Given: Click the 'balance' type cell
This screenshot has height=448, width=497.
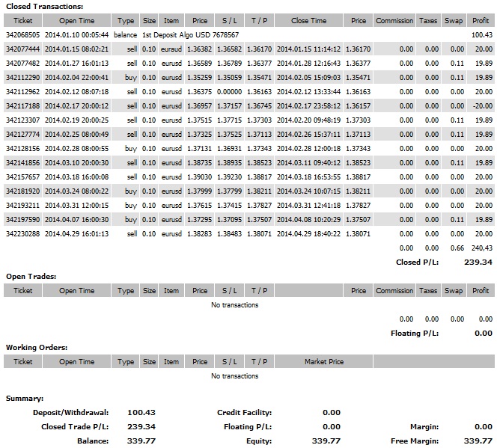Looking at the screenshot, I should click(x=126, y=35).
